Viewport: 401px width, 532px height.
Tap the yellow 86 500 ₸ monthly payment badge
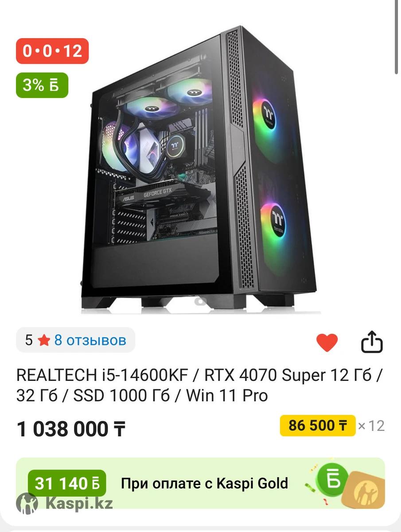coord(317,426)
